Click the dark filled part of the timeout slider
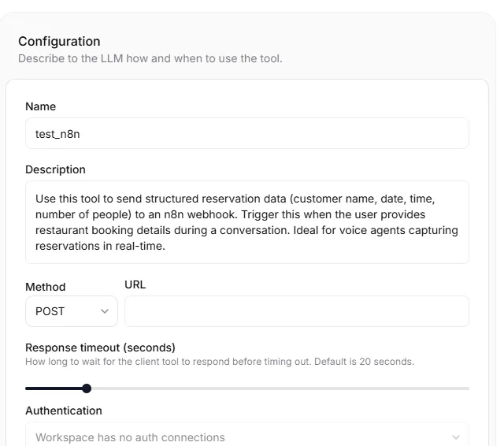The height and width of the screenshot is (446, 504). click(54, 388)
